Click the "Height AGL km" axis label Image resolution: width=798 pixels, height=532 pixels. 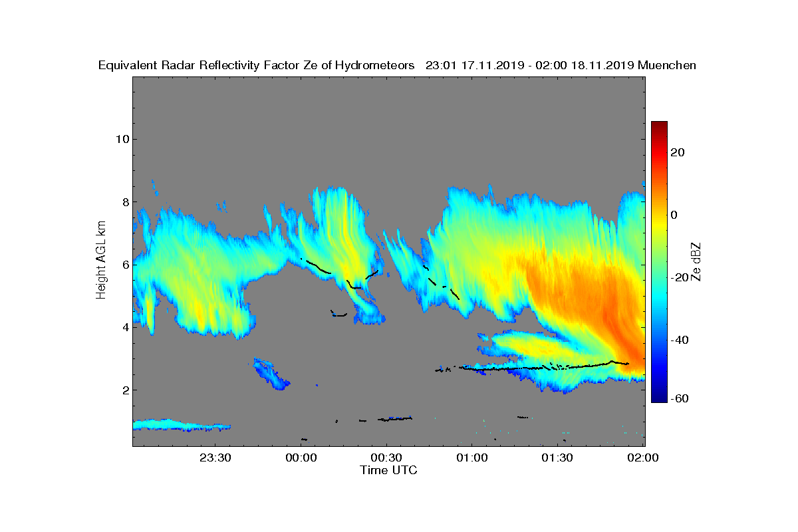pos(101,260)
